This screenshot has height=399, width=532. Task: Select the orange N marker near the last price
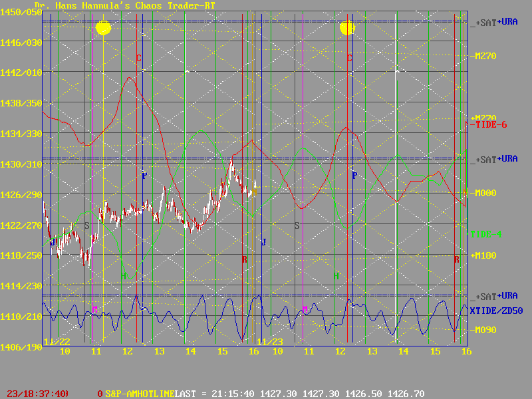[254, 192]
